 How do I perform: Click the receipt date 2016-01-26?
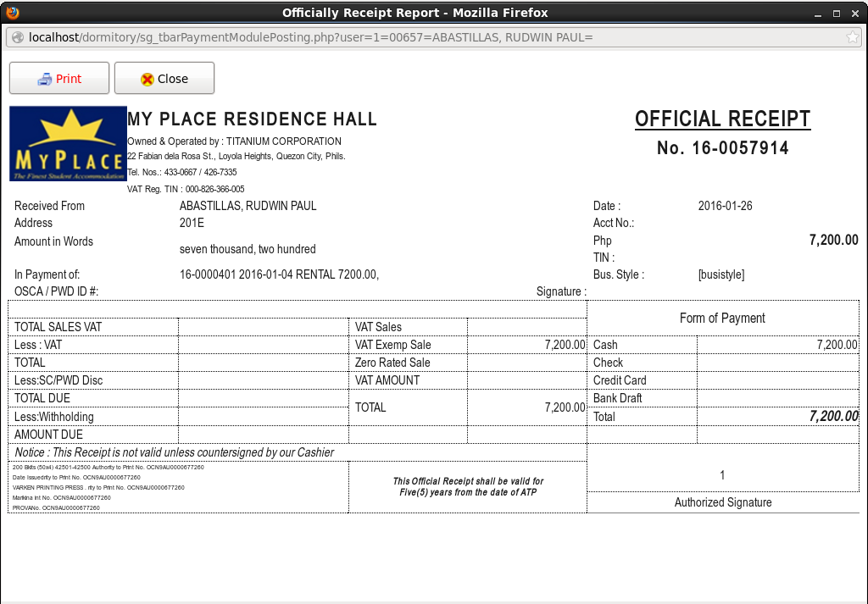[725, 206]
